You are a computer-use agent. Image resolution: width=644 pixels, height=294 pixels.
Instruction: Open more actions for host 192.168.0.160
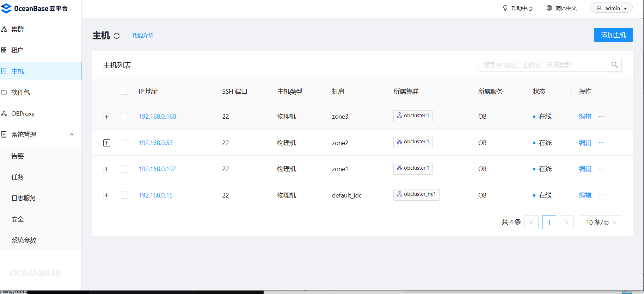point(601,117)
